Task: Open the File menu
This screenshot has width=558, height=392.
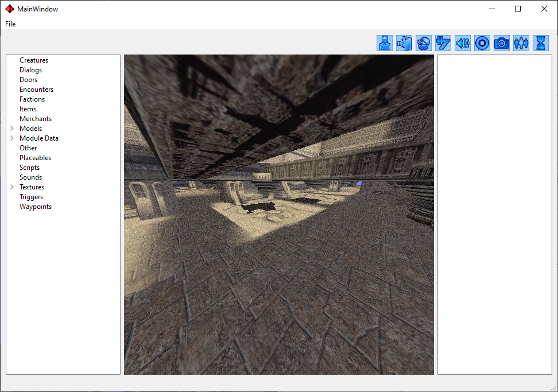Action: (10, 24)
